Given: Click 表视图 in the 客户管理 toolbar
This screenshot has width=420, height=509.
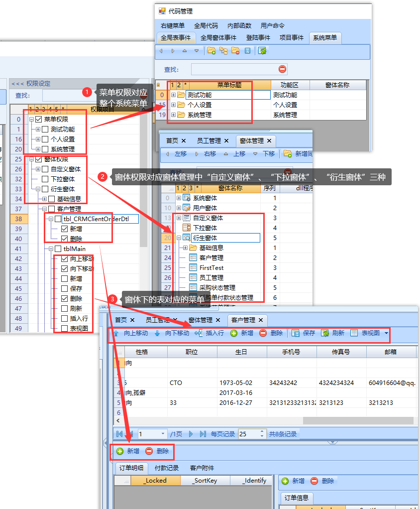Looking at the screenshot, I should (x=365, y=333).
